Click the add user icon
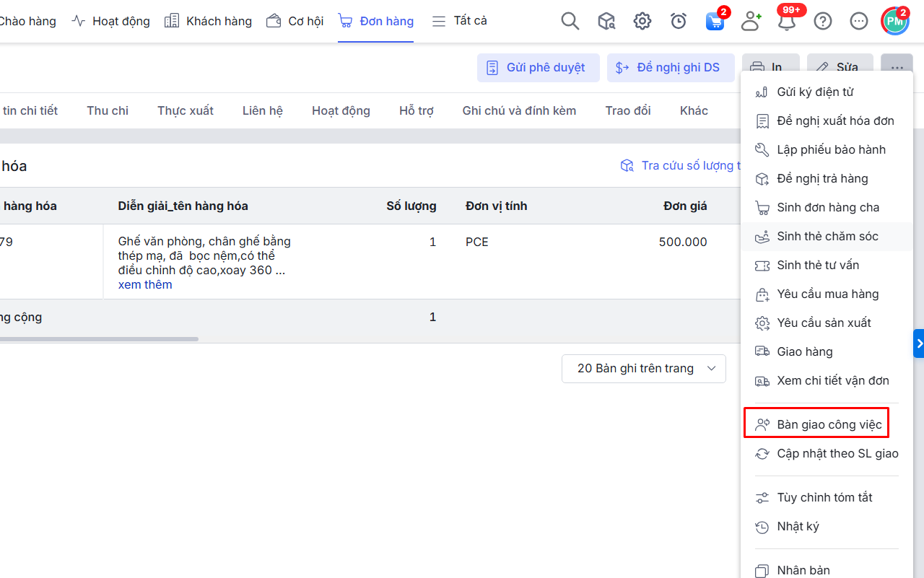 (751, 22)
